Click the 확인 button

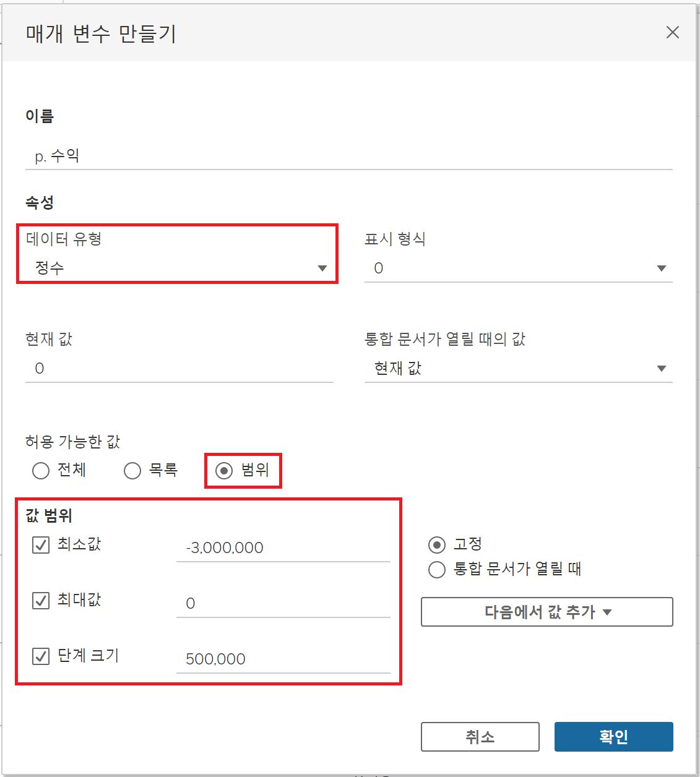click(614, 737)
